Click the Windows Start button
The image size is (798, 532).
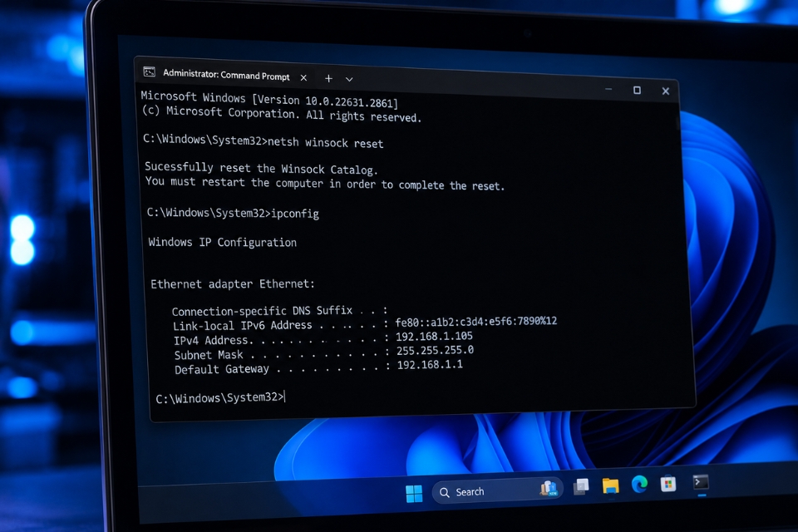tap(414, 493)
